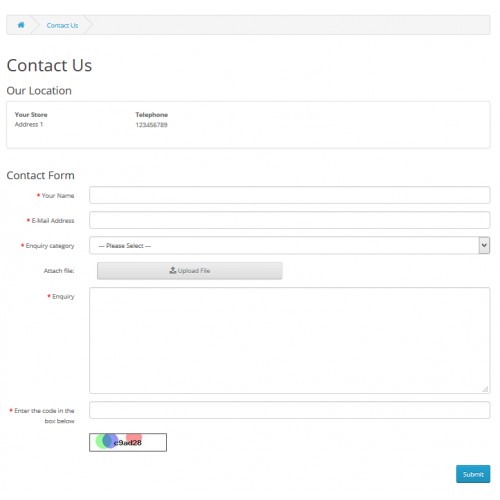Click the Enquiry category label

click(50, 246)
